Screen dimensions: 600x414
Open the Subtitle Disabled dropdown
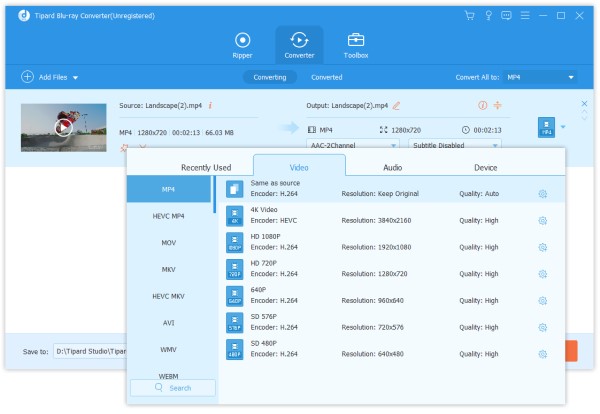453,145
